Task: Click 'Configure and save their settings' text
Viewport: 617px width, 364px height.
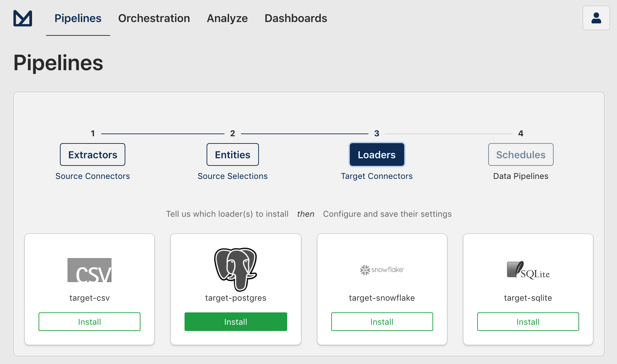Action: 387,214
